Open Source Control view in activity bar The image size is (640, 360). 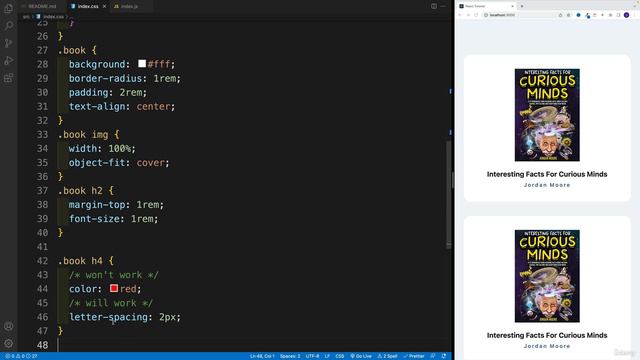tap(9, 43)
